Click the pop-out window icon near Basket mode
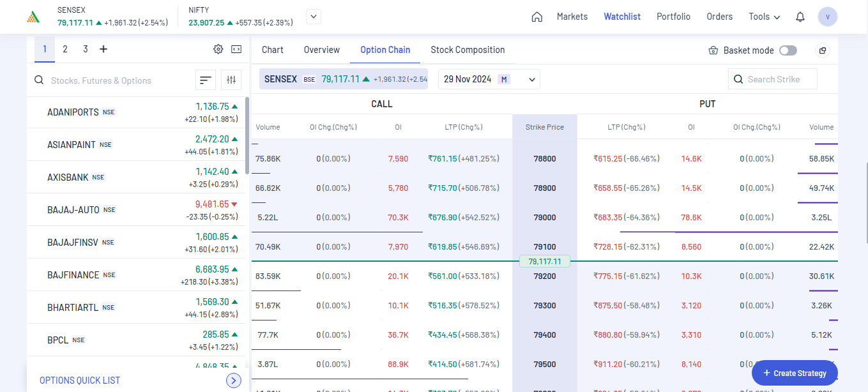 point(823,50)
